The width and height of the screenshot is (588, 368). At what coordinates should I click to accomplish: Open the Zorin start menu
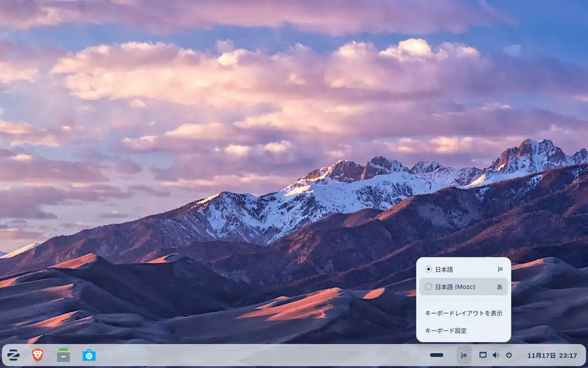13,355
